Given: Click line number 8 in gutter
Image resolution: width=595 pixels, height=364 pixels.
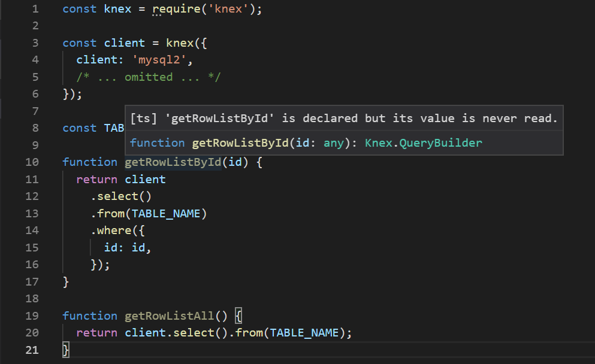Looking at the screenshot, I should 35,128.
